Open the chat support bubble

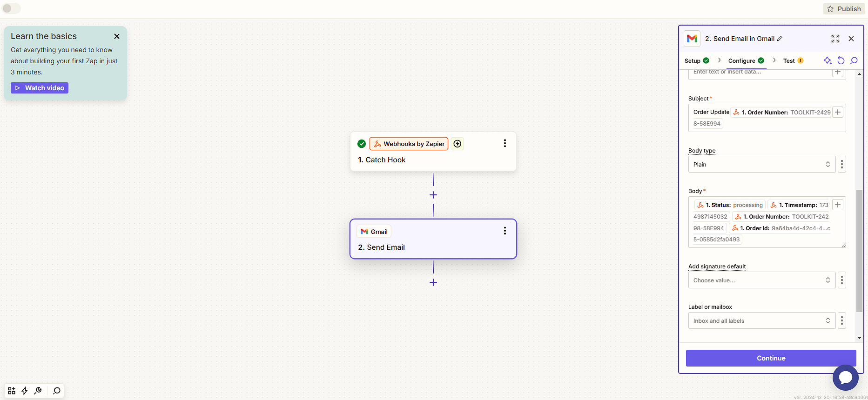(x=846, y=378)
